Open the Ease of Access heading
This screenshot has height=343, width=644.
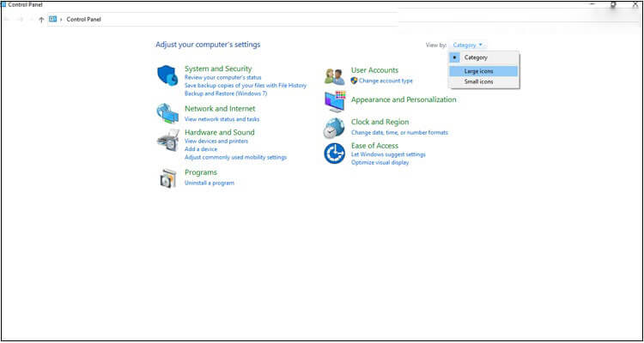(374, 146)
